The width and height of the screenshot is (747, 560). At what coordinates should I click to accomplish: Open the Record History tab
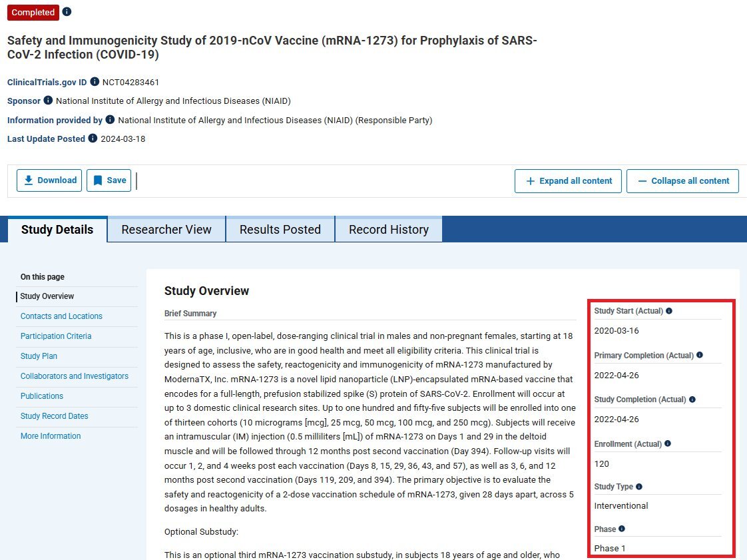tap(389, 229)
